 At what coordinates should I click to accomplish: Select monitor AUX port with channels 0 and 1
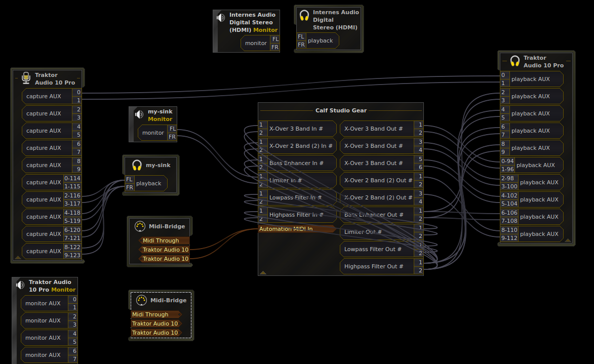point(49,303)
